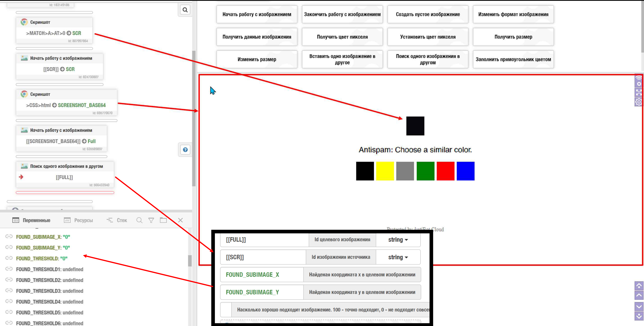Open the blue question mark help
644x326 pixels.
coord(185,150)
